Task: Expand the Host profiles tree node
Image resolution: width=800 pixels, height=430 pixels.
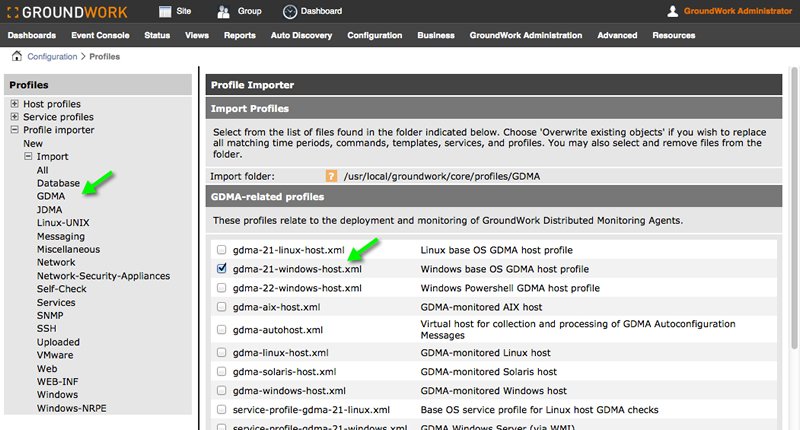Action: coord(14,104)
